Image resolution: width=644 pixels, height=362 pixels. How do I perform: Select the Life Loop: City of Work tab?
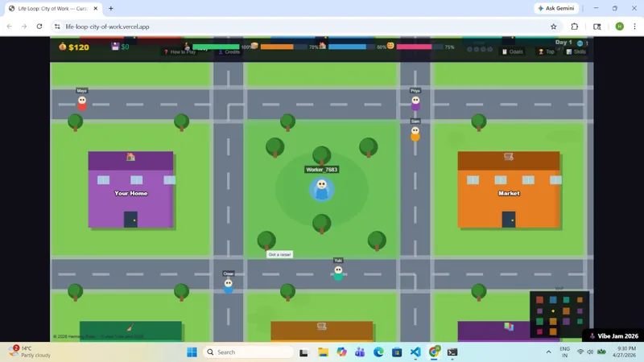click(x=53, y=8)
